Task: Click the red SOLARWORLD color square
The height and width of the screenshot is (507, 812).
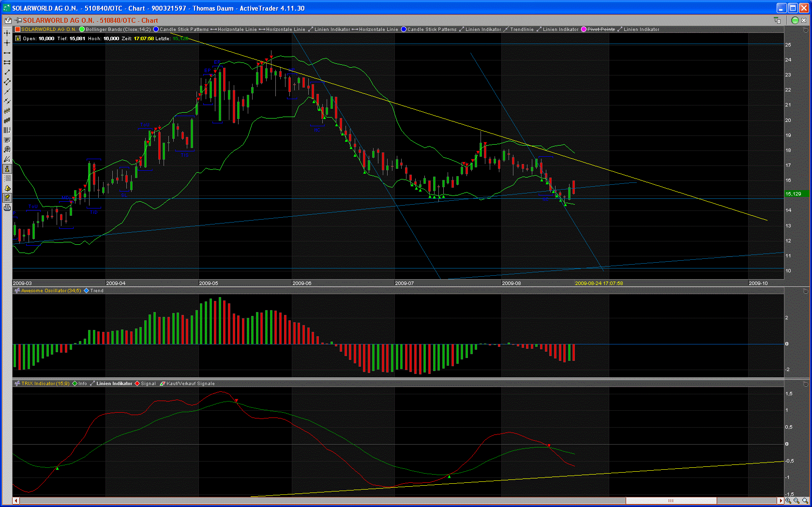Action: click(x=17, y=30)
